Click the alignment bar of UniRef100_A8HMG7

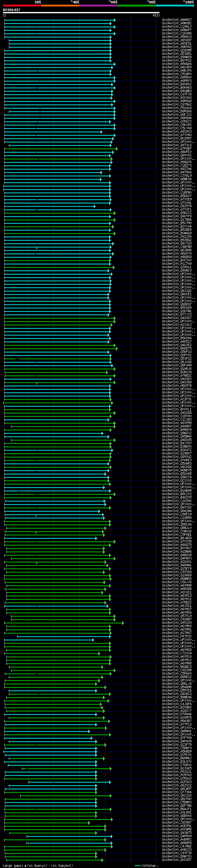pyautogui.click(x=60, y=20)
